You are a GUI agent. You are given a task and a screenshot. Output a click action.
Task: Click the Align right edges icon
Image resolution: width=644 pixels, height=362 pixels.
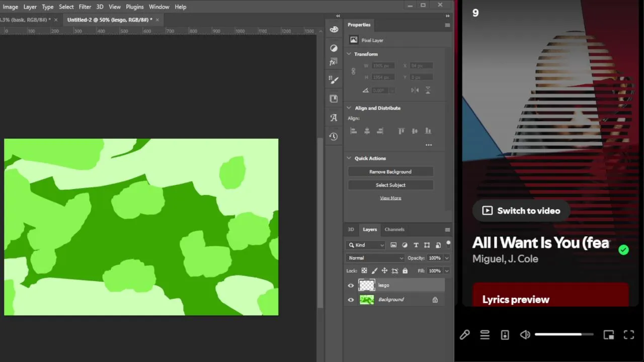coord(380,131)
